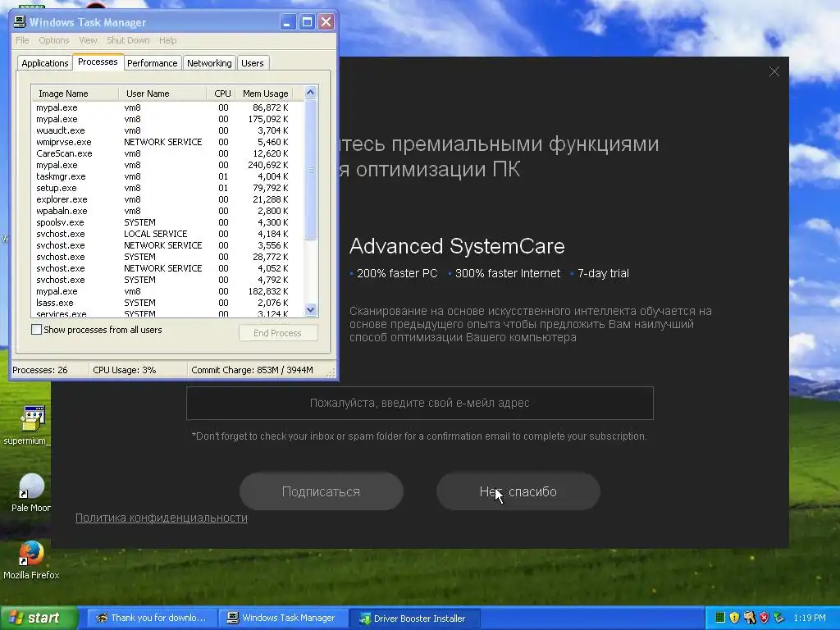Open the View menu in Task Manager
Viewport: 840px width, 630px height.
coord(88,40)
